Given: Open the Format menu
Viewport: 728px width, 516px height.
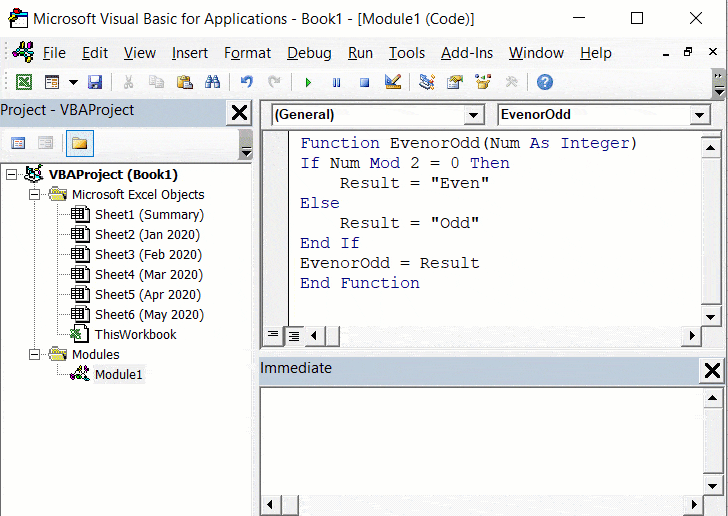Looking at the screenshot, I should click(x=247, y=53).
